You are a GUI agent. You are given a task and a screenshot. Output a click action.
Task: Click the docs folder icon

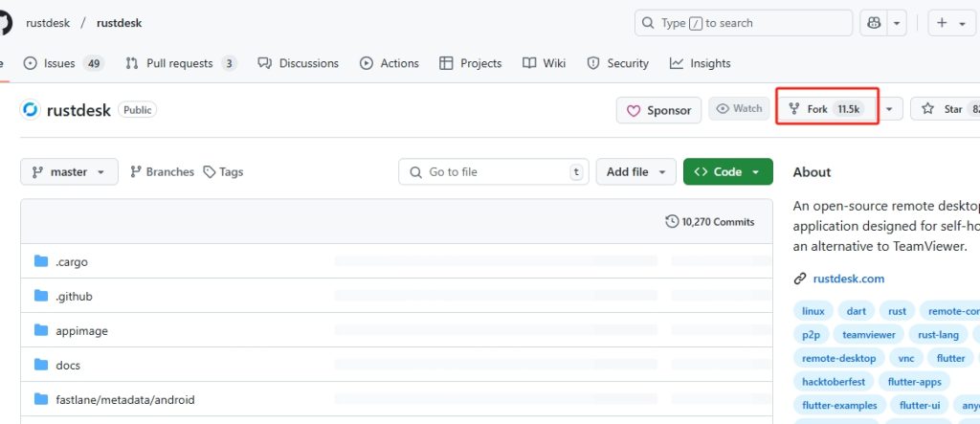[41, 365]
